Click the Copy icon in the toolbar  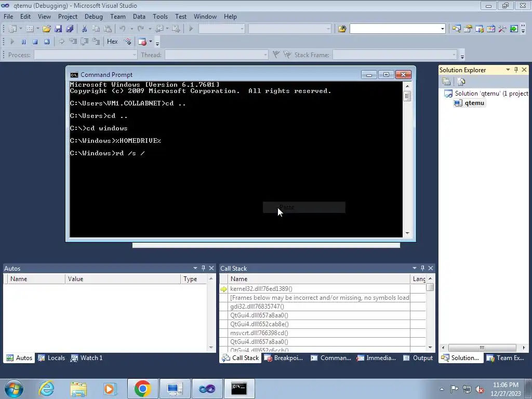point(96,29)
